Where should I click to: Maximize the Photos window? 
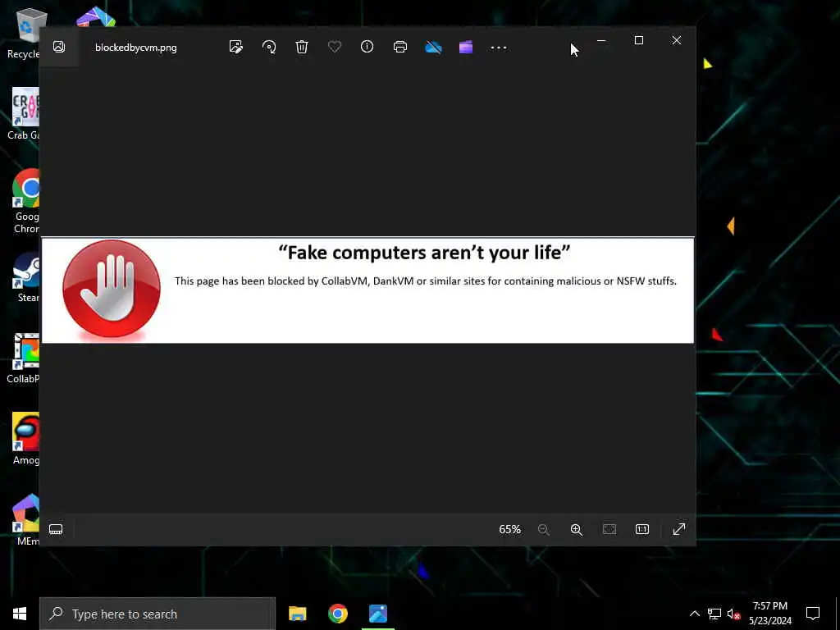click(x=638, y=41)
